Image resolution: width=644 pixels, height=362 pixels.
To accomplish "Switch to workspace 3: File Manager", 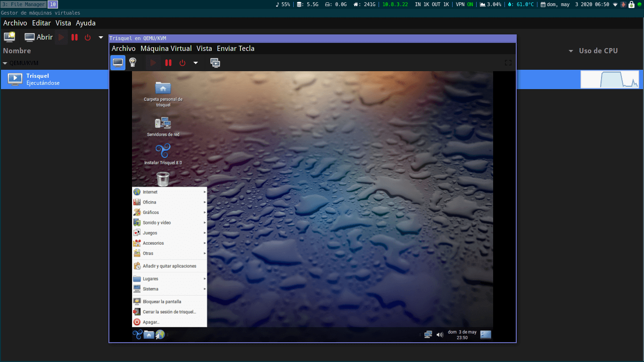I will point(24,4).
